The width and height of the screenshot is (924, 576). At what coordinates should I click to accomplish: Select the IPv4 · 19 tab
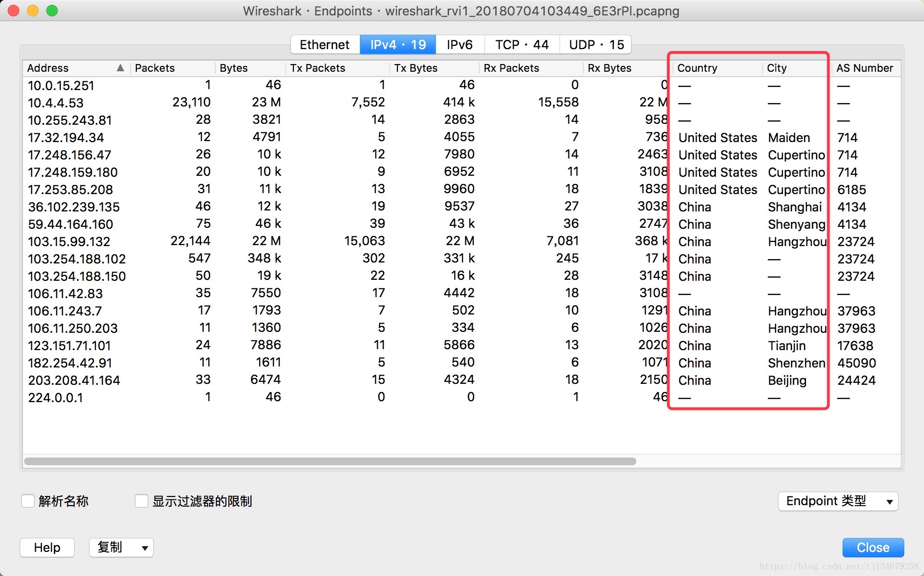[x=398, y=45]
